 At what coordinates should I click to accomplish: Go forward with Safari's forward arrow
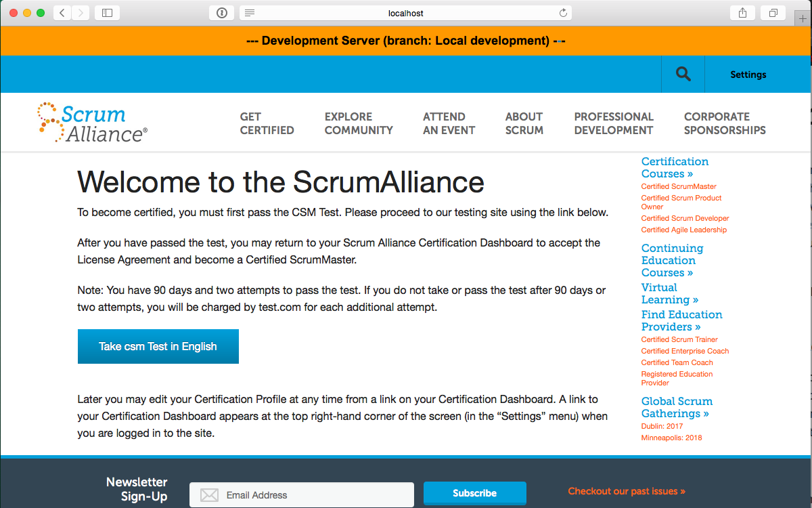pos(81,13)
